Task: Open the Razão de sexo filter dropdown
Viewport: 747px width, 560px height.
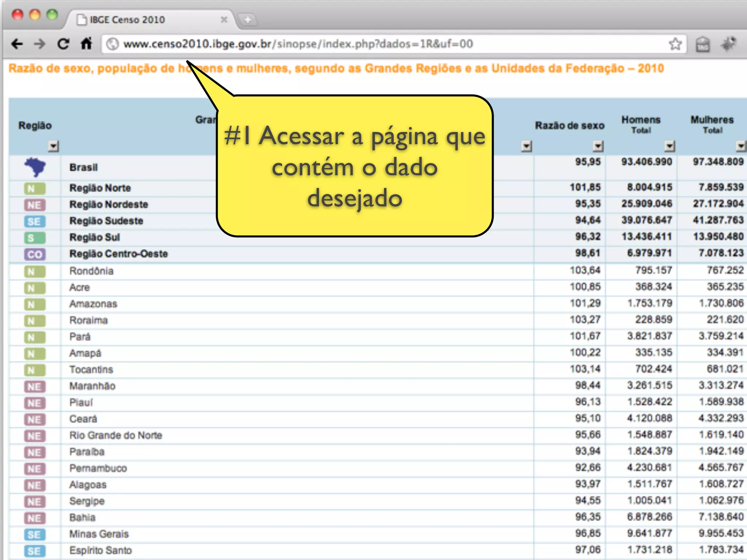Action: (598, 146)
